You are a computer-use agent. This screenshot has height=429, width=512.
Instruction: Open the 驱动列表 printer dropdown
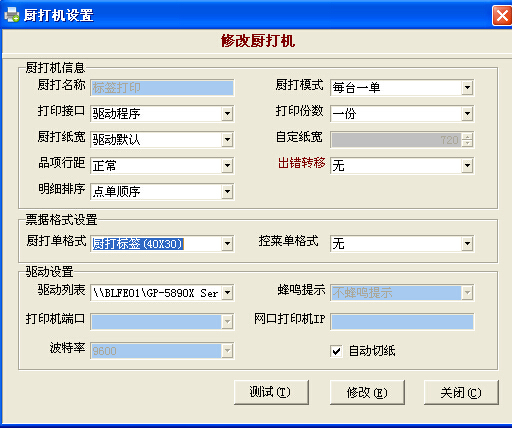[x=227, y=293]
